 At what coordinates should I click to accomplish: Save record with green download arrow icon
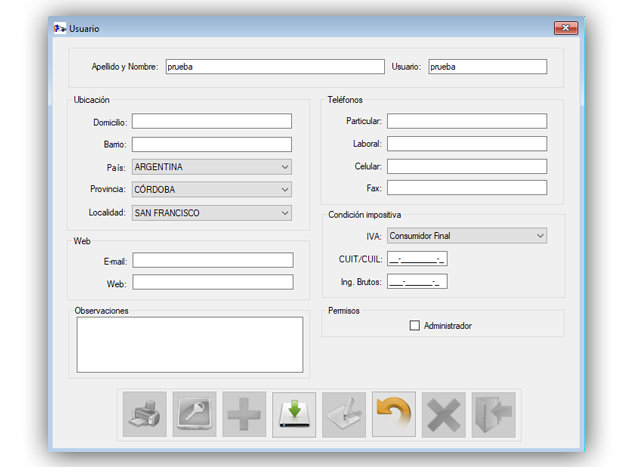[x=294, y=414]
